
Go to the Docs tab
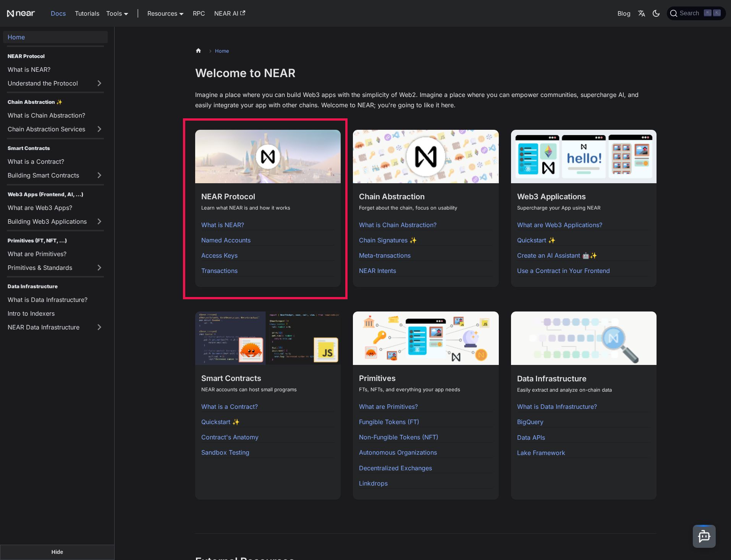(x=58, y=13)
